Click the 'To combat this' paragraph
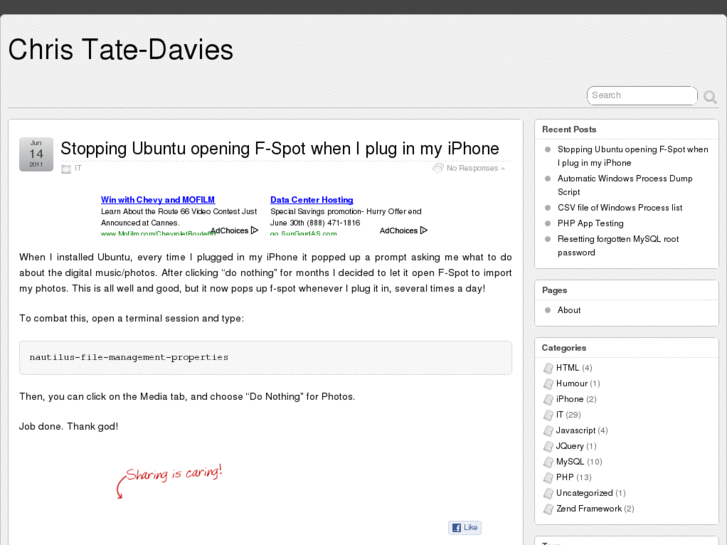727x545 pixels. pos(131,319)
